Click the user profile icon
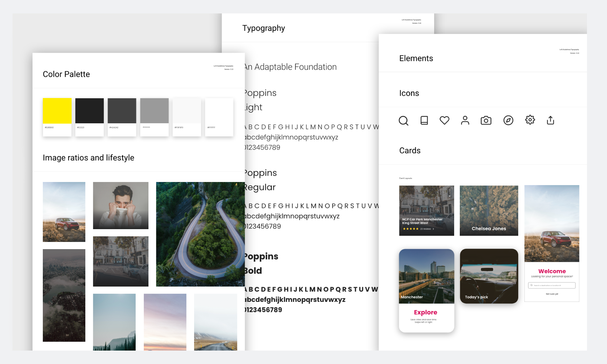This screenshot has height=364, width=607. [465, 120]
